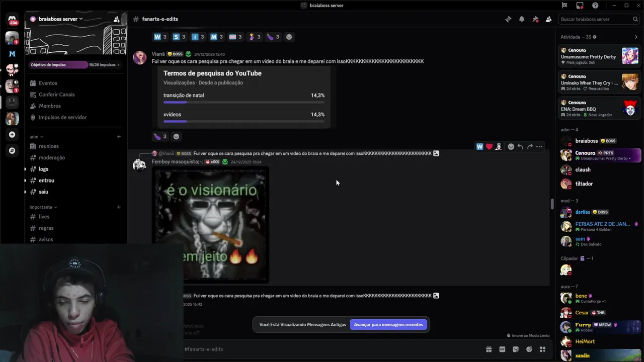The height and width of the screenshot is (362, 644).
Task: Toggle W reaction with count 3
Action: point(160,37)
